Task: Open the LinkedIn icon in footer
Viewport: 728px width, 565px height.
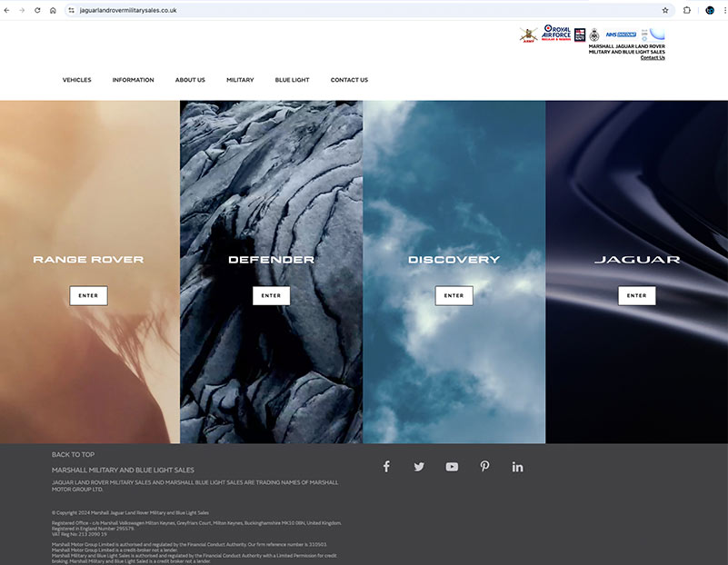Action: 517,467
